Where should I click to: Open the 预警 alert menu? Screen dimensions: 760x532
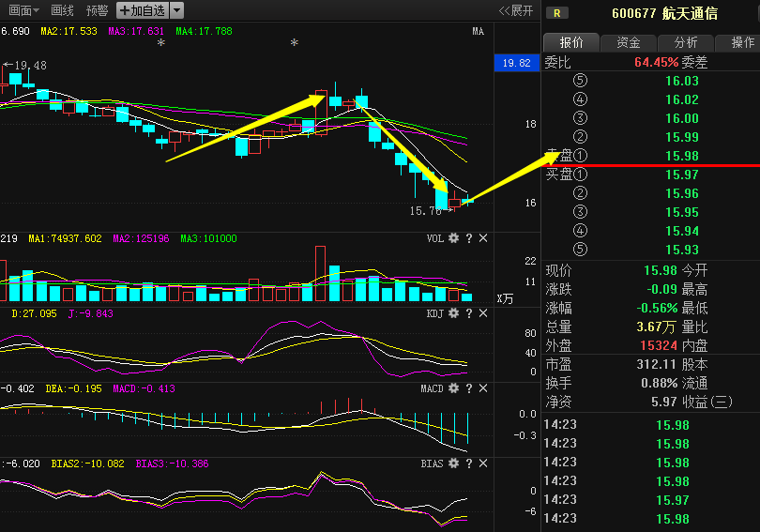97,10
